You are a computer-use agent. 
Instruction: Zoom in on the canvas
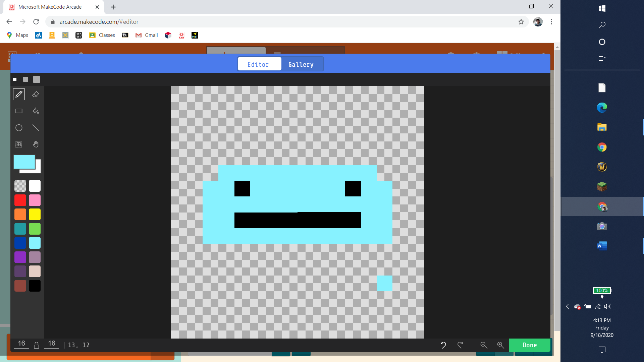(x=500, y=345)
